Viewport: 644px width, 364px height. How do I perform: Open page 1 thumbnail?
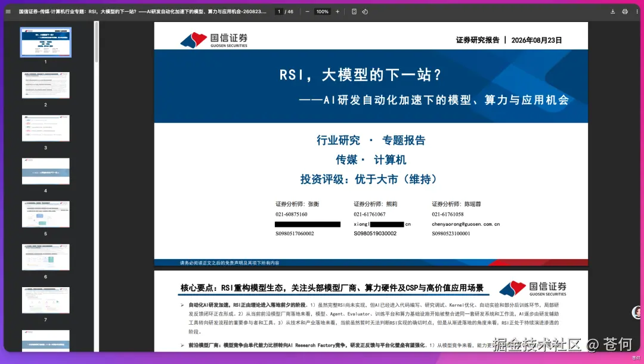pyautogui.click(x=45, y=42)
